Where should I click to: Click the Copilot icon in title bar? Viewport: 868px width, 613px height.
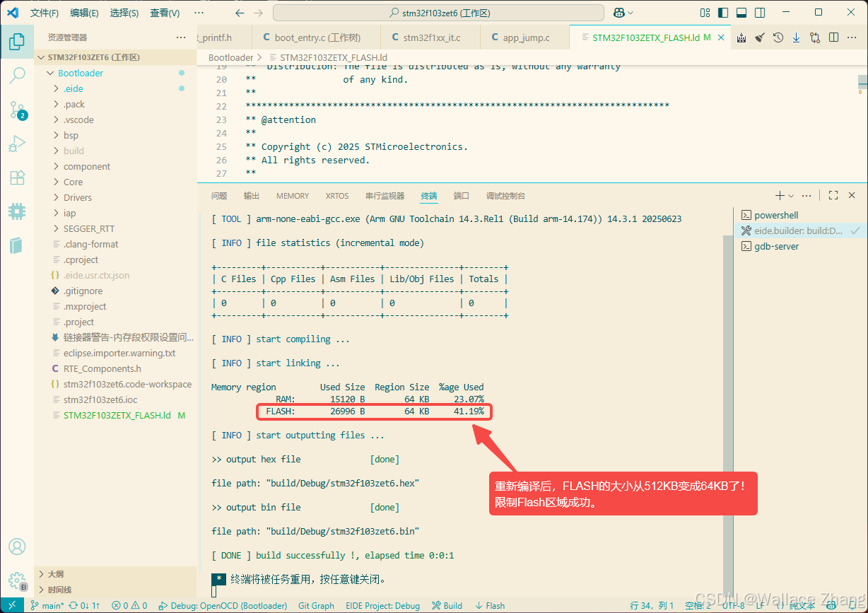pos(618,13)
